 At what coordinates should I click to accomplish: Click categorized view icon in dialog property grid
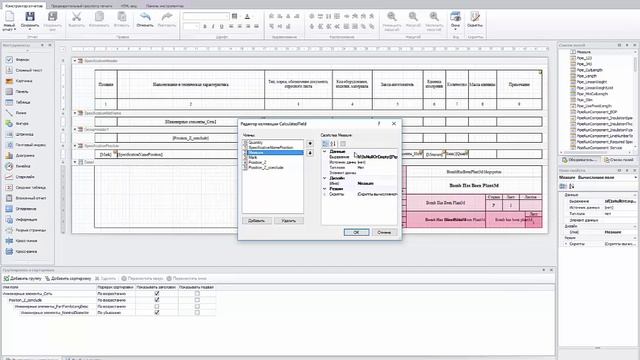click(325, 143)
